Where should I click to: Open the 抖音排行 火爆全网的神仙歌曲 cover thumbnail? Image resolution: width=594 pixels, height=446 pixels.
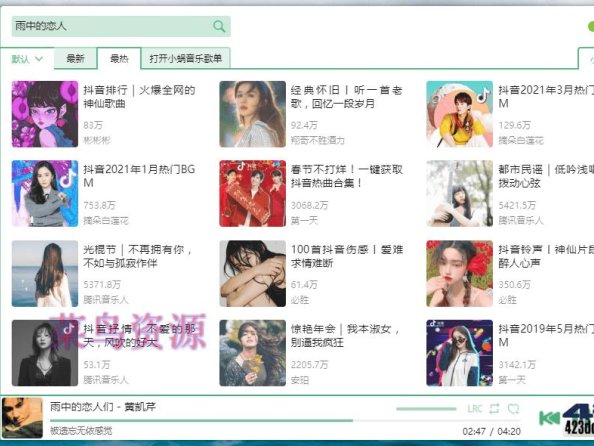tap(45, 114)
